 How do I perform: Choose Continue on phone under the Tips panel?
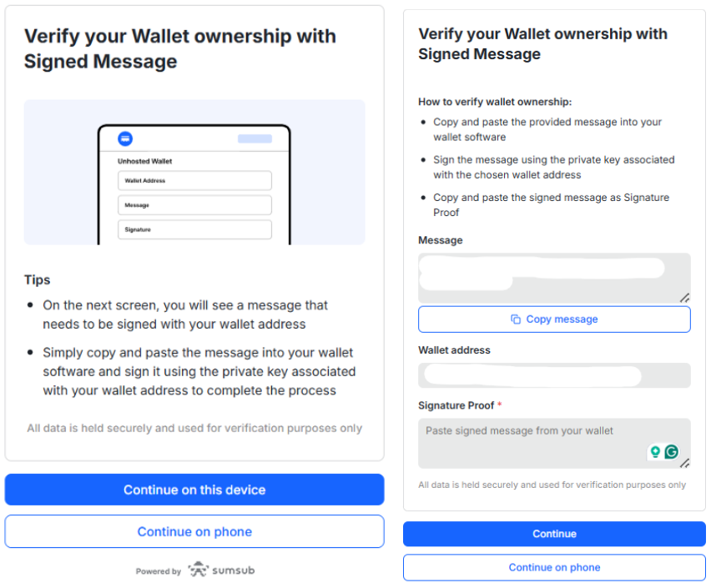[194, 531]
